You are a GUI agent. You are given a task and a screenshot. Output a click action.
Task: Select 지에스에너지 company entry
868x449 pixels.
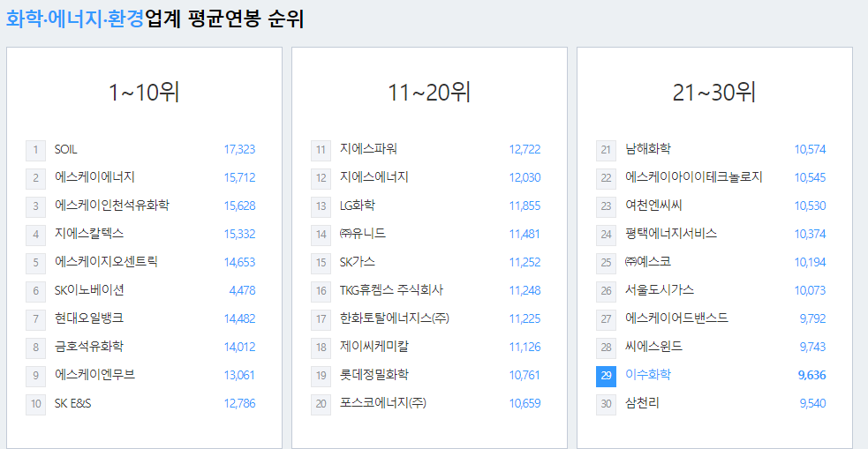[374, 177]
